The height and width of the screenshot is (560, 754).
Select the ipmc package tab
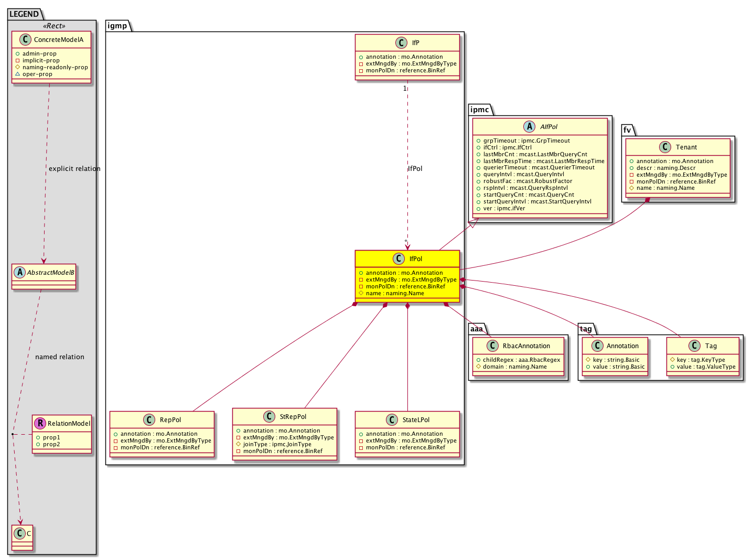tap(479, 110)
